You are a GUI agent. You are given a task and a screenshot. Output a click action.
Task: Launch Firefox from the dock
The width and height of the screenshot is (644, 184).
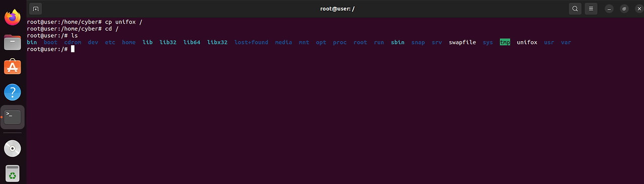tap(13, 18)
